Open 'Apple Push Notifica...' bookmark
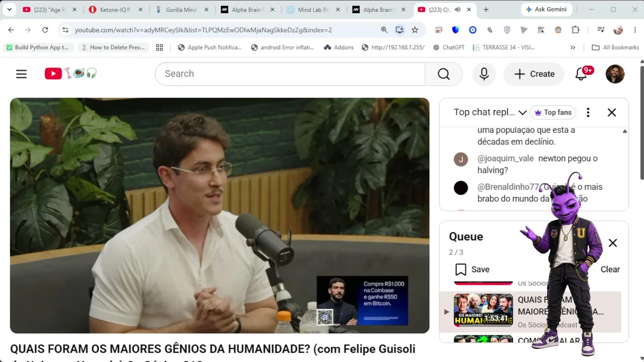644x362 pixels. (210, 47)
